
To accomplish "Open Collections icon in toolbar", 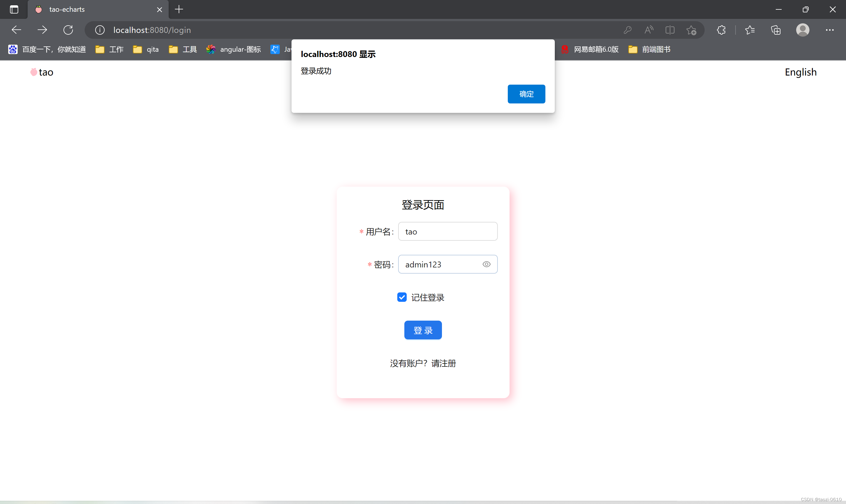I will [776, 30].
